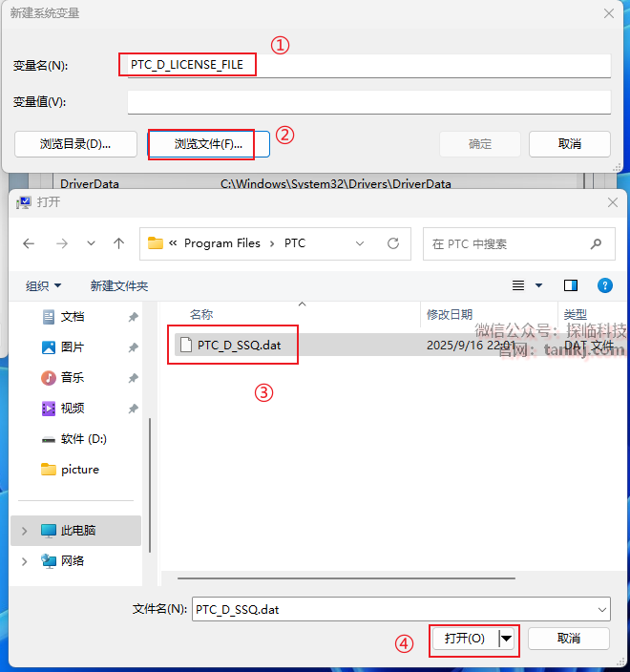Viewport: 630px width, 672px height.
Task: Toggle the preview pane icon
Action: pyautogui.click(x=571, y=285)
